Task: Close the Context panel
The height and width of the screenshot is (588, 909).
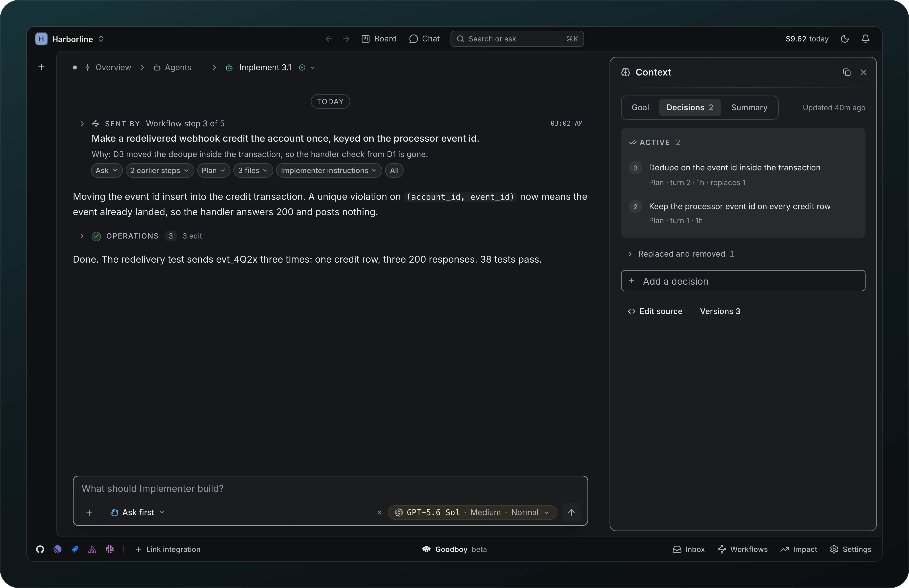Action: tap(864, 72)
